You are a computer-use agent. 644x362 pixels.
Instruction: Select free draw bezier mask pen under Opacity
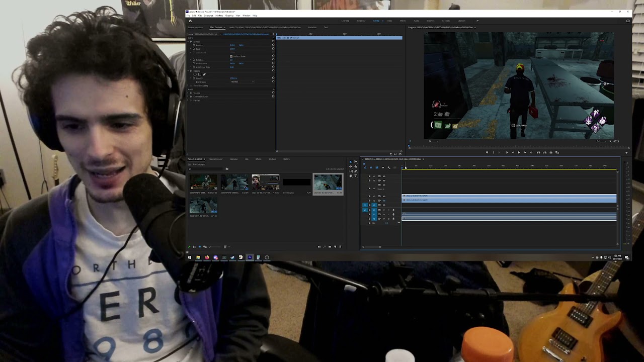[x=204, y=74]
